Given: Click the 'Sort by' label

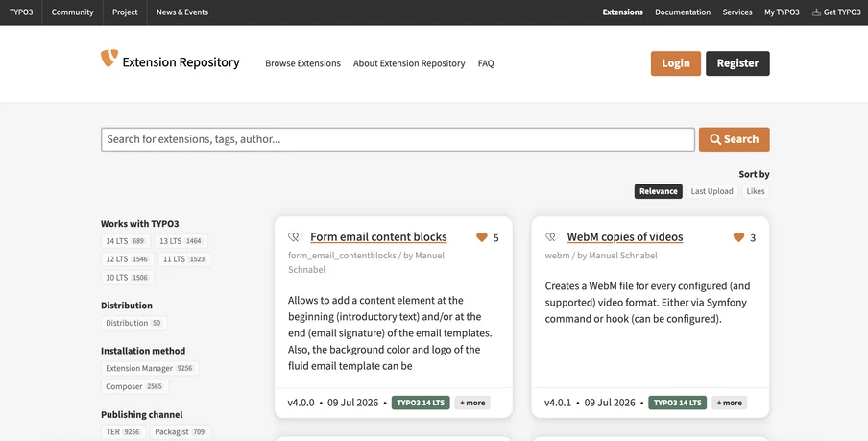Looking at the screenshot, I should [x=754, y=174].
